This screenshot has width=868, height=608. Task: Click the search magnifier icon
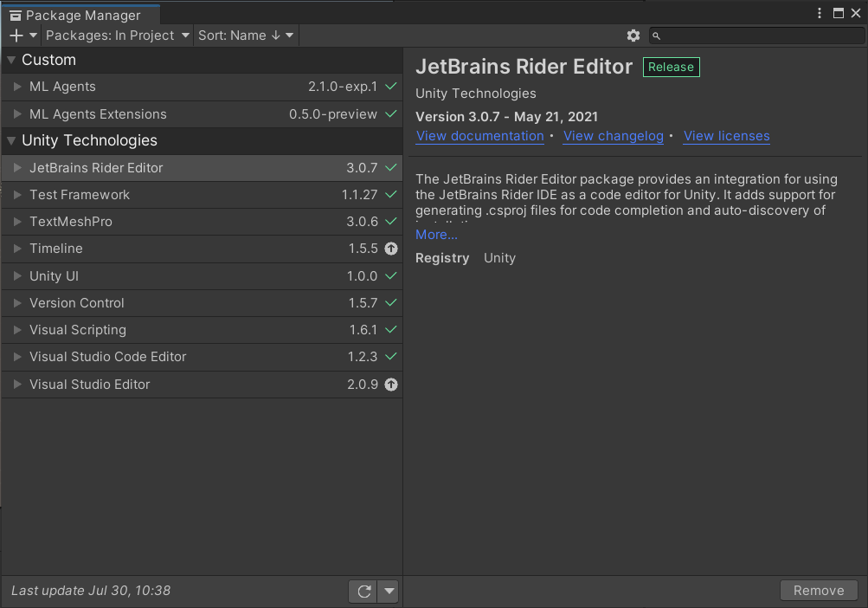pyautogui.click(x=656, y=36)
